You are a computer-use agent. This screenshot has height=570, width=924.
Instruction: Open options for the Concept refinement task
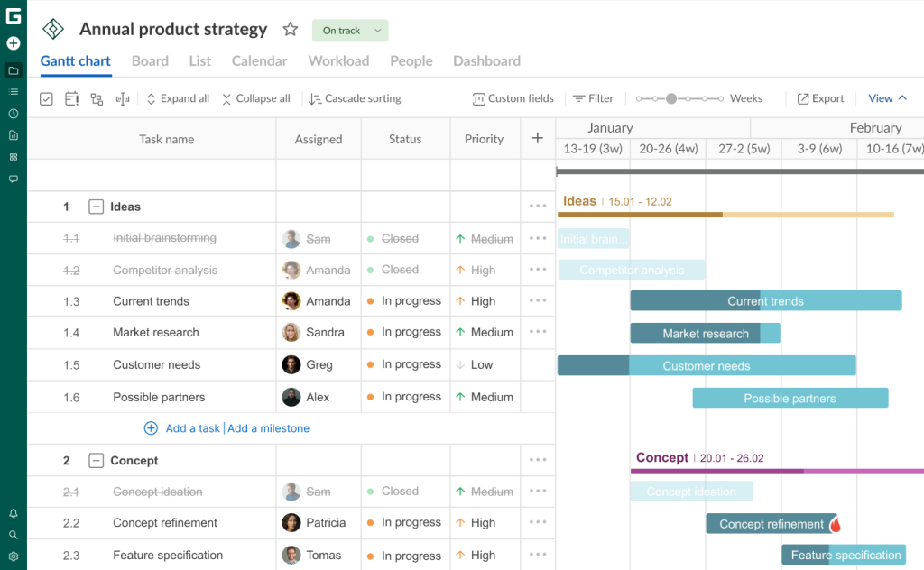[x=537, y=523]
